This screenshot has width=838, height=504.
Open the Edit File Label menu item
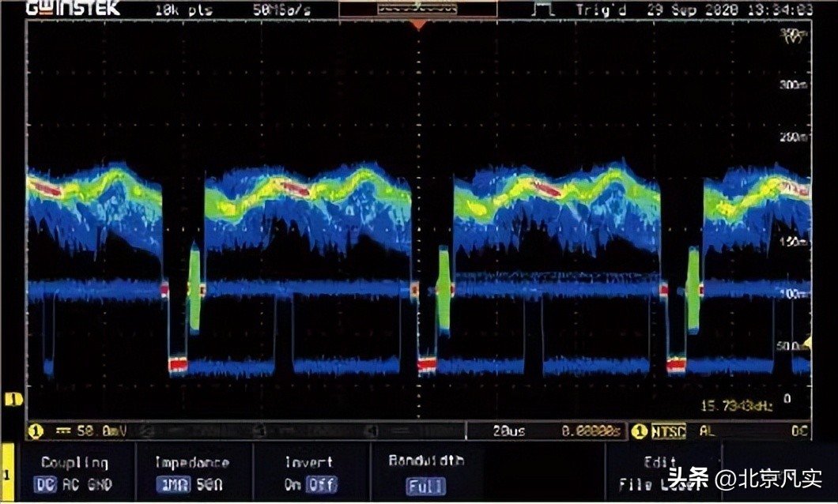662,474
